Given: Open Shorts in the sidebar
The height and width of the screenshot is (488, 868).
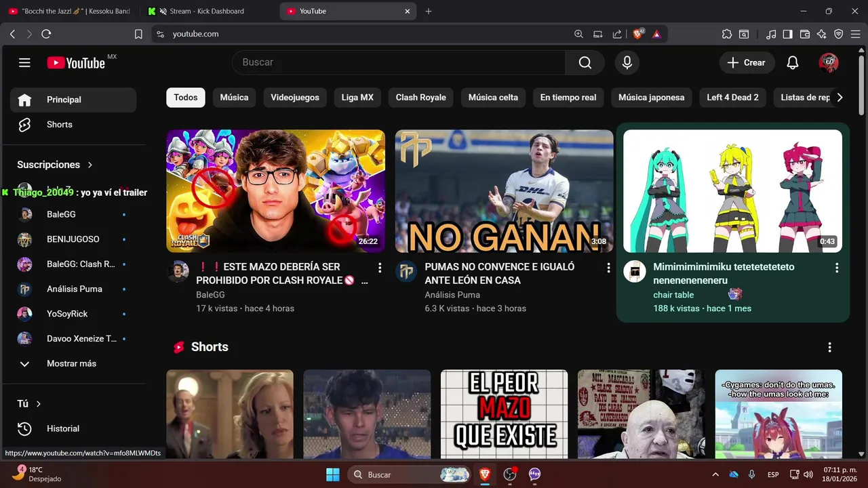Looking at the screenshot, I should 73,125.
